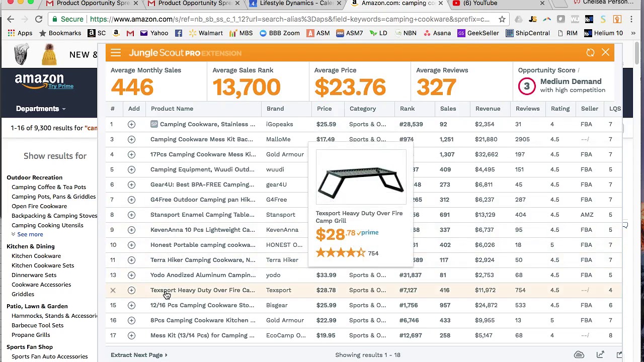644x362 pixels.
Task: Click the KevenAnna brand cell
Action: click(282, 230)
